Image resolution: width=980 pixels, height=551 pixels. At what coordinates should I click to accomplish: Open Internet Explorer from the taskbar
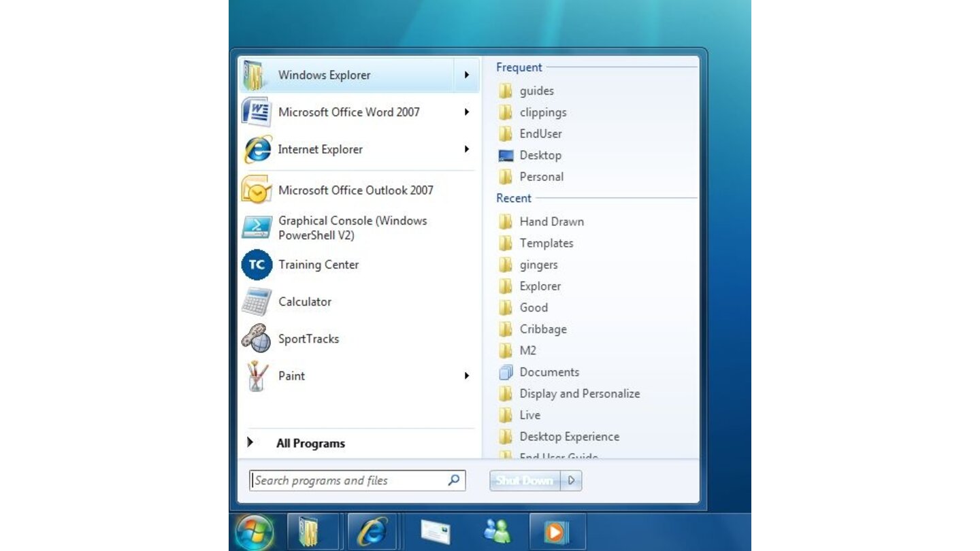372,532
